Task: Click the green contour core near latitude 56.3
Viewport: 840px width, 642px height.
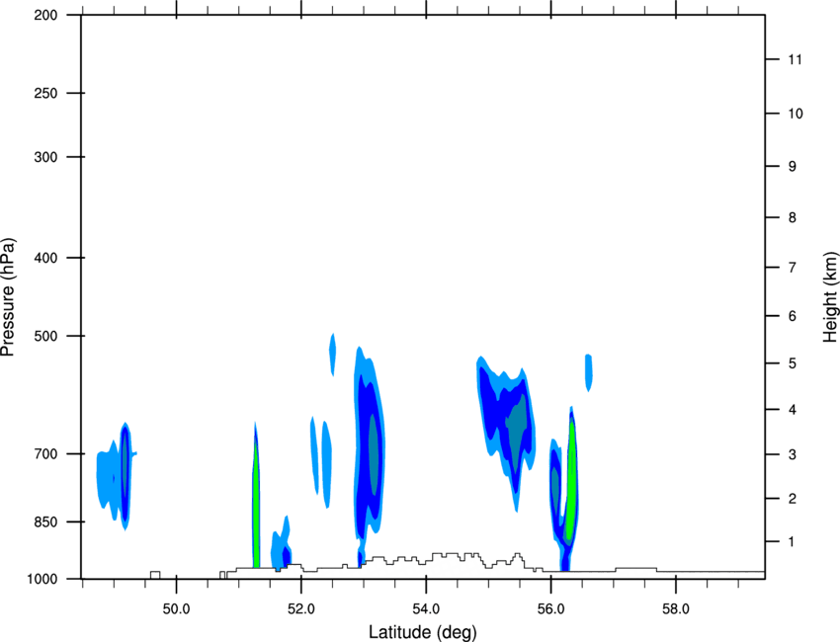Action: point(571,482)
